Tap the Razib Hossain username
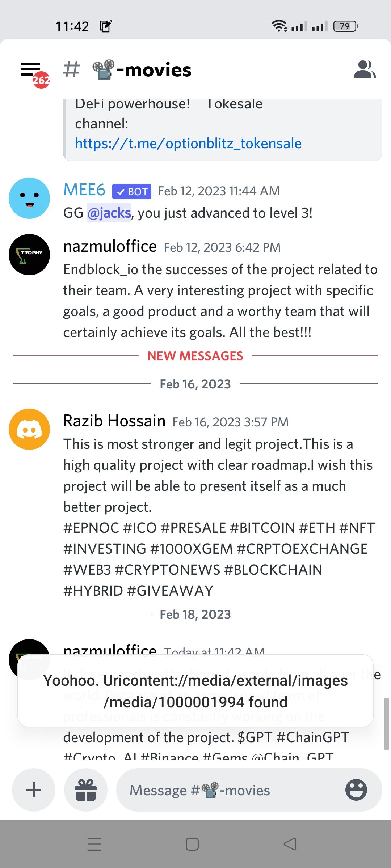 click(114, 421)
